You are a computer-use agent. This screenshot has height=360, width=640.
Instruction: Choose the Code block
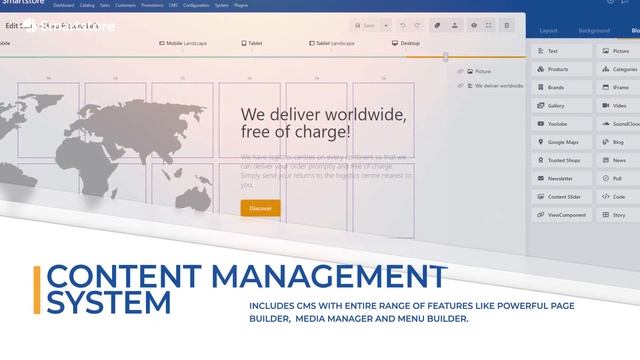point(618,197)
